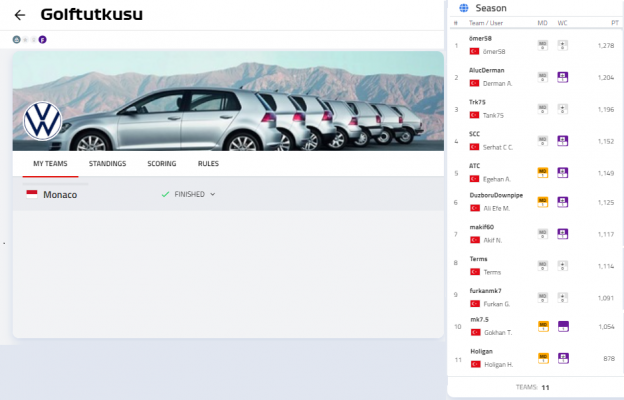Click the MD chip for AlucDerman

point(542,77)
